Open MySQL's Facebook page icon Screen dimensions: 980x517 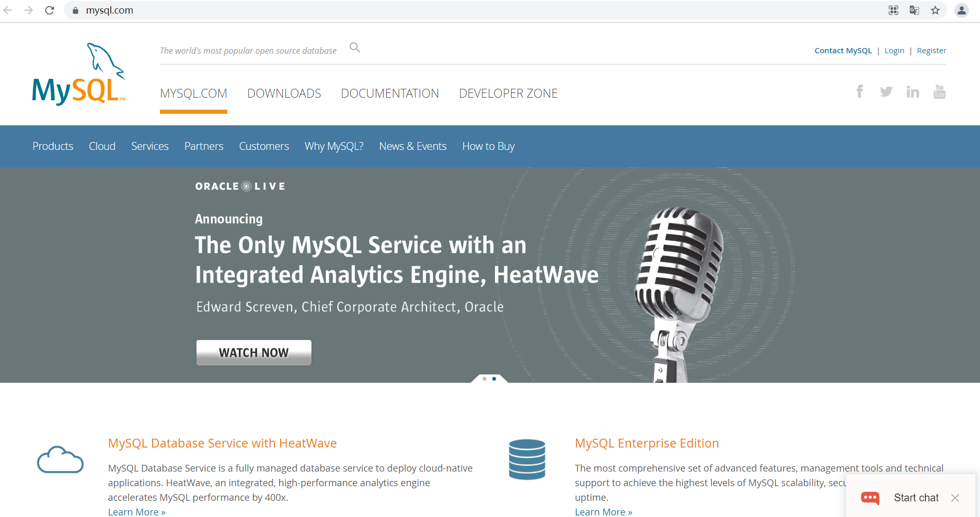[x=859, y=91]
